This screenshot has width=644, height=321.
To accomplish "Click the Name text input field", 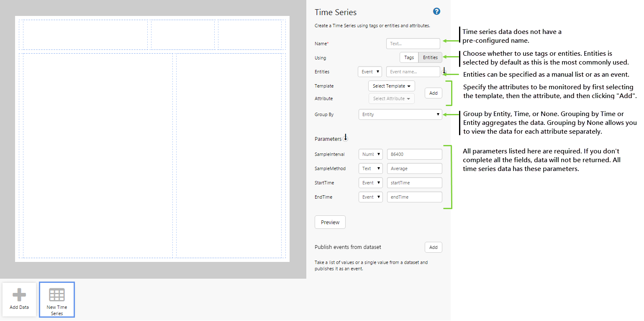I will (413, 44).
